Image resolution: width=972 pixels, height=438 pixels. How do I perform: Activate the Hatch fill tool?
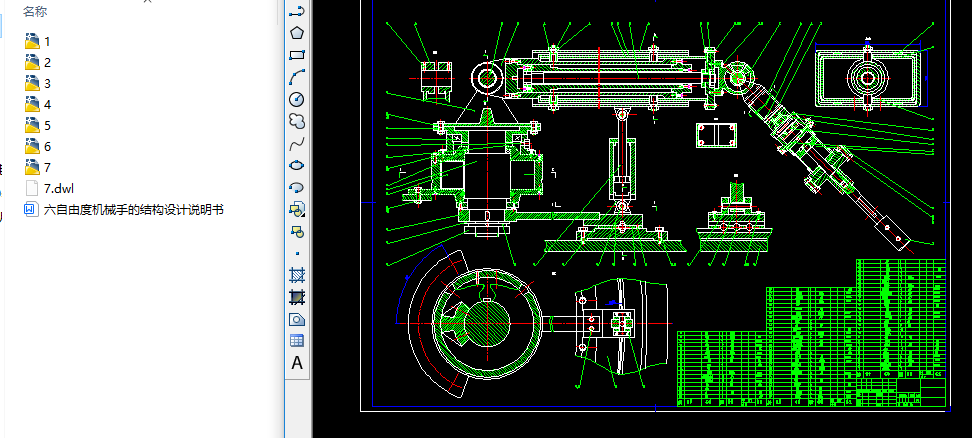[x=297, y=275]
